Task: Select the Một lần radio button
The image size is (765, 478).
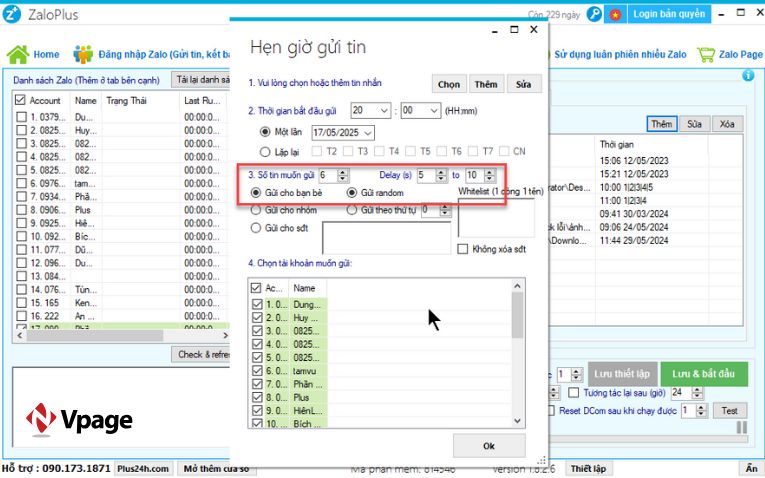Action: pyautogui.click(x=265, y=132)
